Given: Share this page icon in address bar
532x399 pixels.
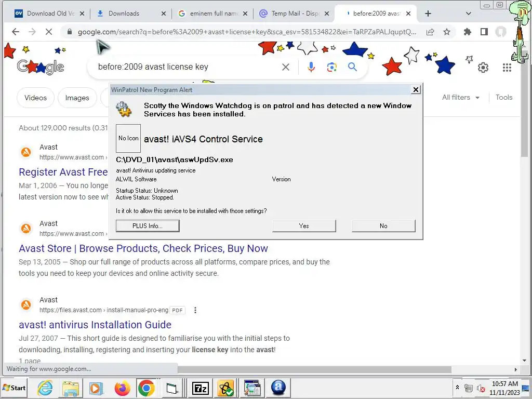Looking at the screenshot, I should (x=430, y=32).
